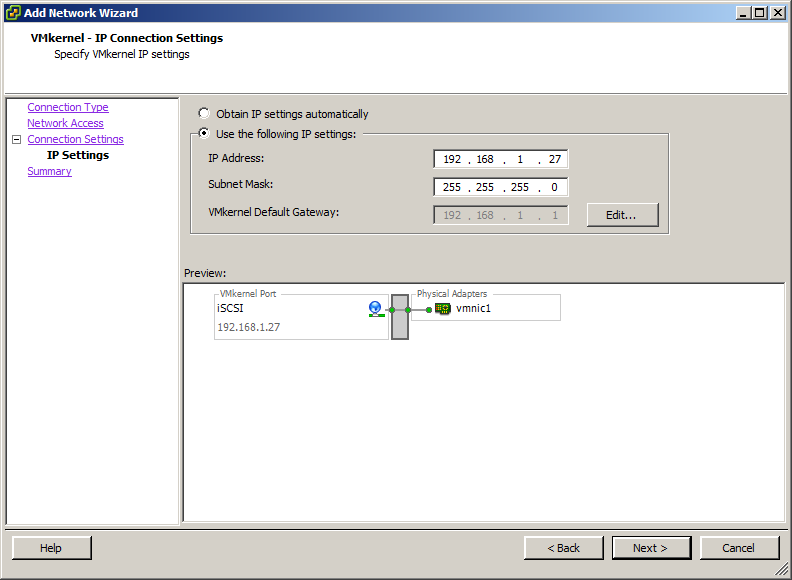
Task: Cancel the Add Network Wizard
Action: [739, 548]
